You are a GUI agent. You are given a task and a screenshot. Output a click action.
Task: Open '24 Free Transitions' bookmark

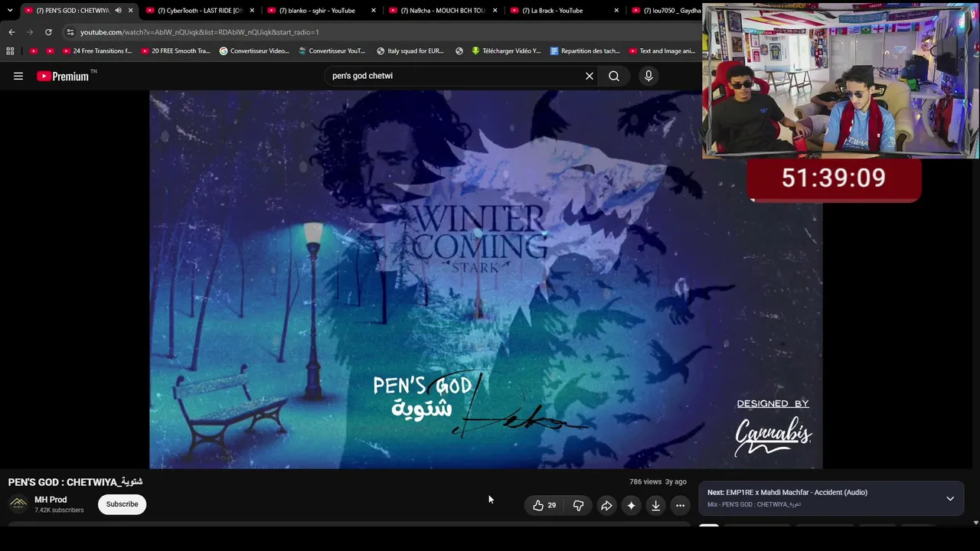pyautogui.click(x=97, y=51)
